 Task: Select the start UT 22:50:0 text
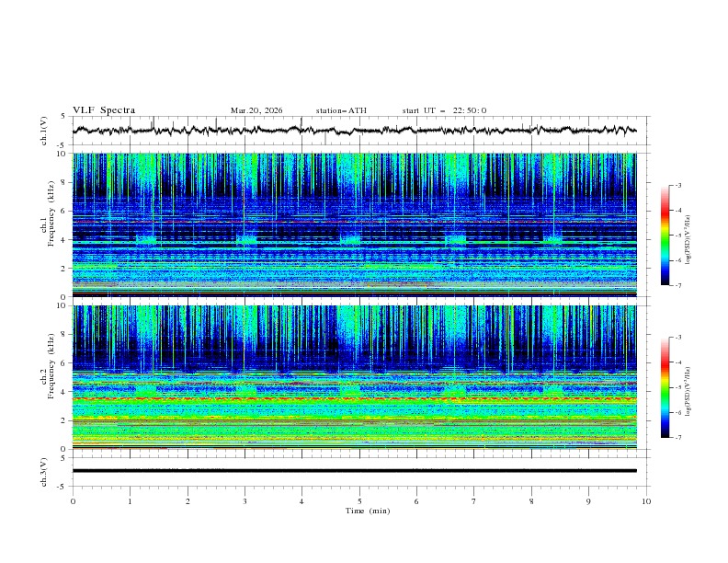[444, 110]
